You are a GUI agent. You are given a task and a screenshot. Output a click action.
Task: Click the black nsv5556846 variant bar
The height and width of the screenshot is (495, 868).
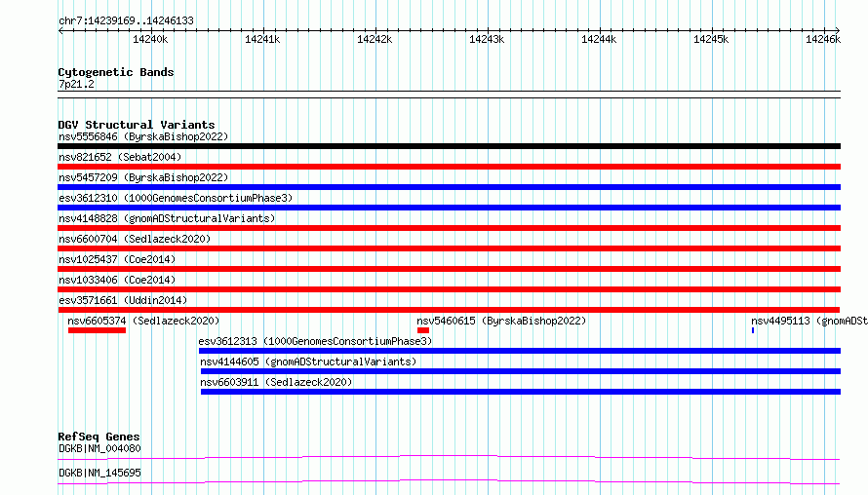coord(449,146)
